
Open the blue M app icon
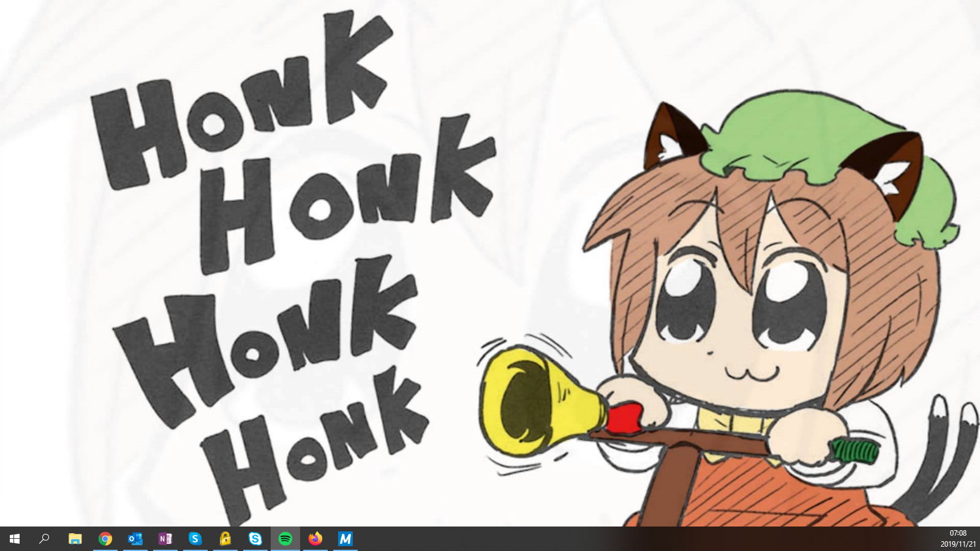click(345, 539)
